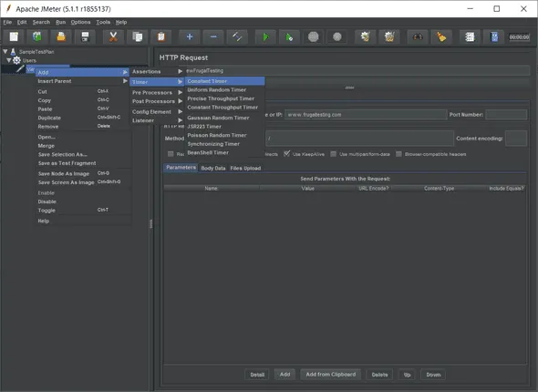Click the Shutdown round icon
The height and width of the screenshot is (392, 538).
(x=337, y=36)
